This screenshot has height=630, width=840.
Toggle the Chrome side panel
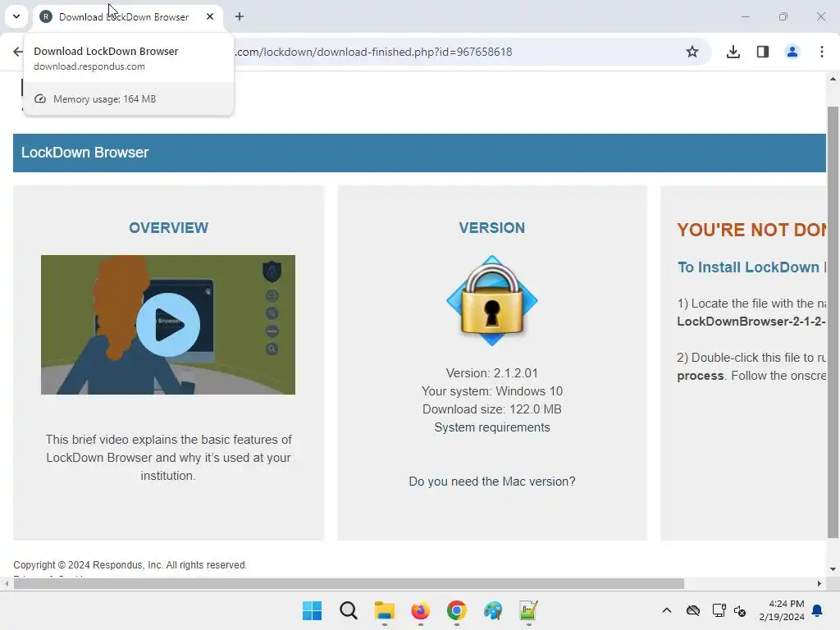tap(763, 52)
